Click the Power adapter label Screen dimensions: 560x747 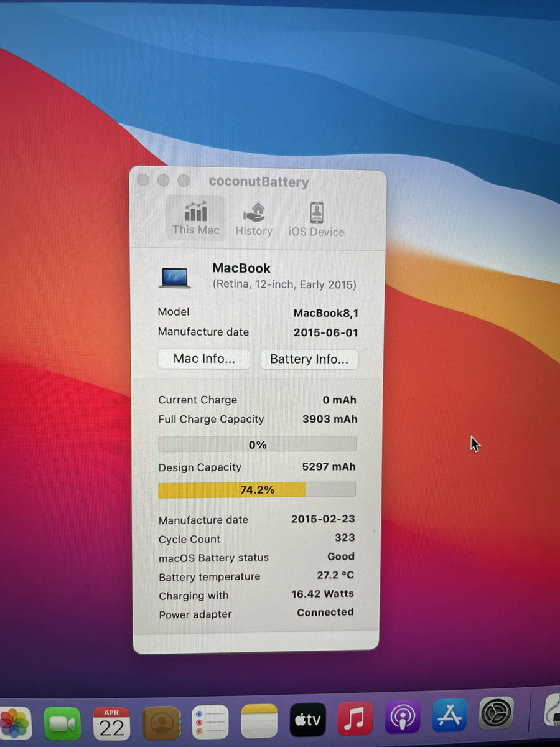(195, 614)
